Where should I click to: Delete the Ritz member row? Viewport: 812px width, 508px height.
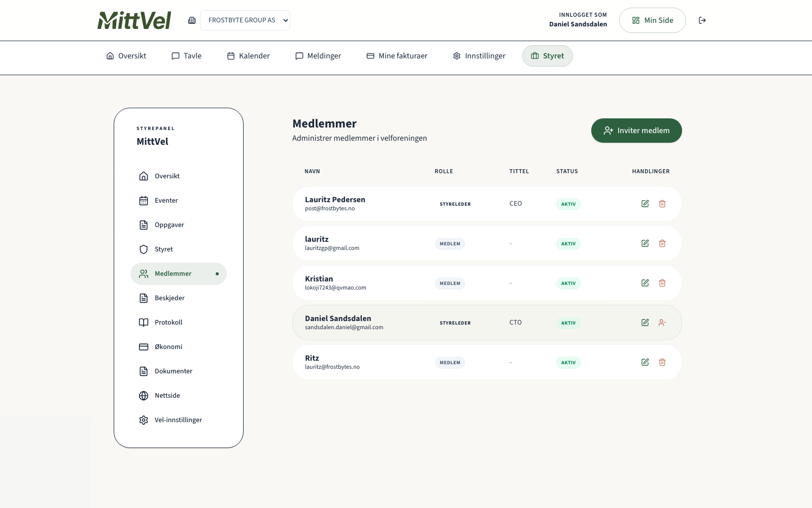tap(662, 362)
